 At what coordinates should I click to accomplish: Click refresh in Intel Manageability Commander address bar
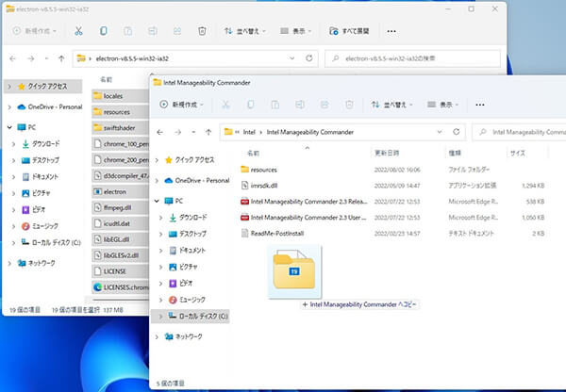click(x=457, y=132)
